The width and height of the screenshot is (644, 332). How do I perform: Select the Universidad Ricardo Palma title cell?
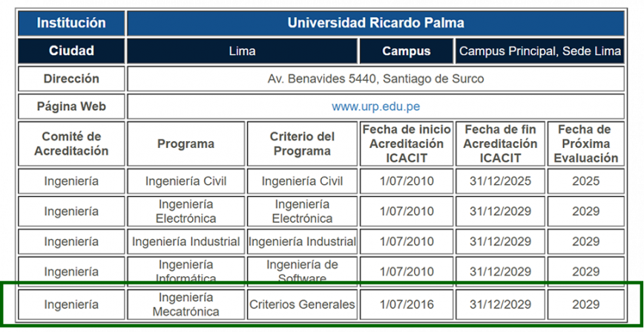coord(375,23)
